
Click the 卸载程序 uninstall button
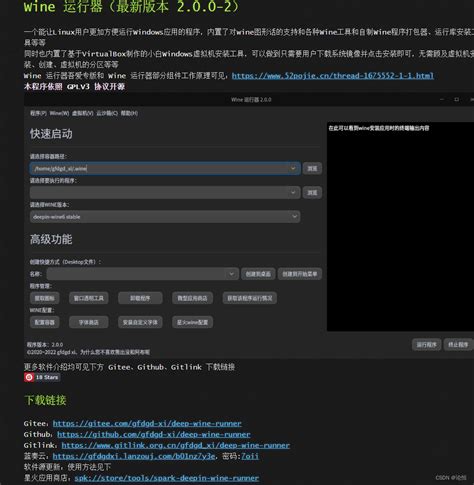click(x=140, y=298)
